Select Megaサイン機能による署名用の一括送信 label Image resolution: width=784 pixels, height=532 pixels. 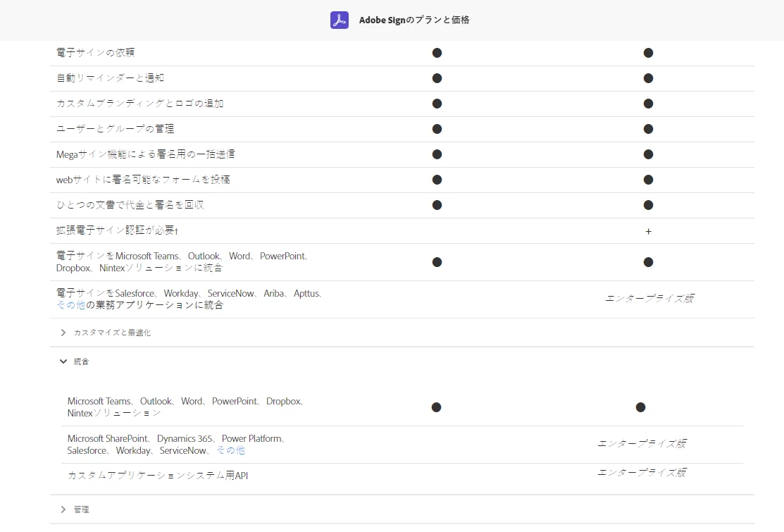coord(146,154)
